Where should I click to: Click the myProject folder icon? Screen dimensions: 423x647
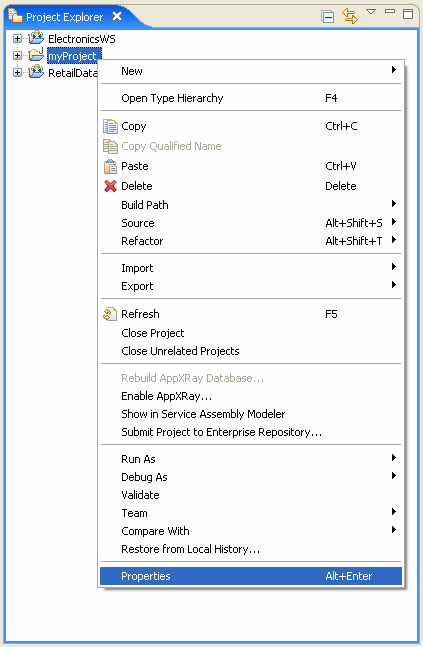36,55
